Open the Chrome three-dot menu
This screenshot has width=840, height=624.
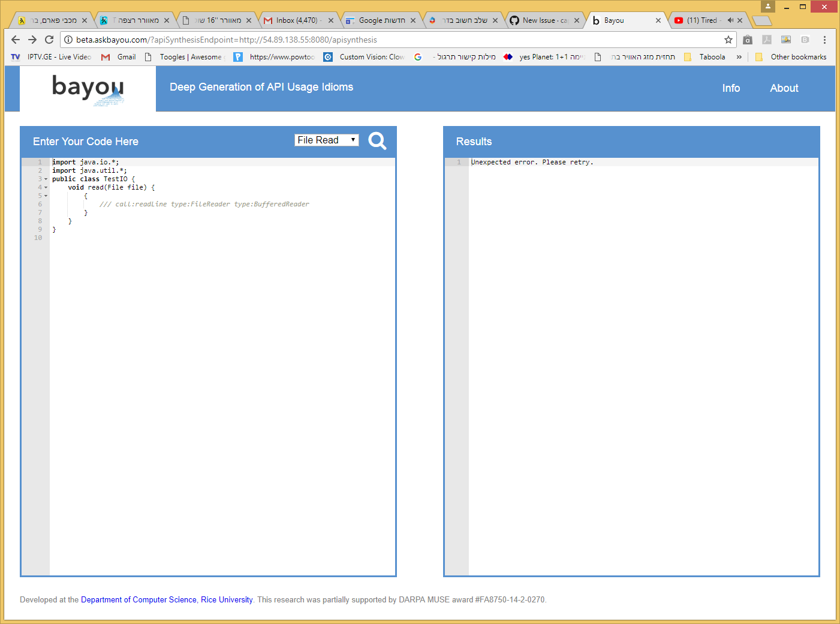(x=824, y=40)
